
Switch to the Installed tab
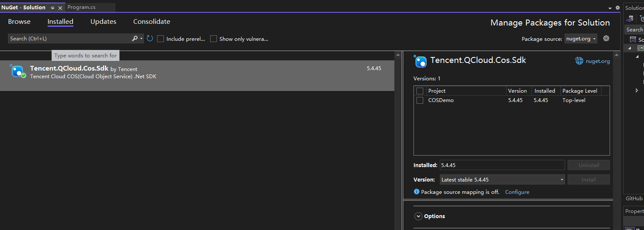click(x=60, y=22)
